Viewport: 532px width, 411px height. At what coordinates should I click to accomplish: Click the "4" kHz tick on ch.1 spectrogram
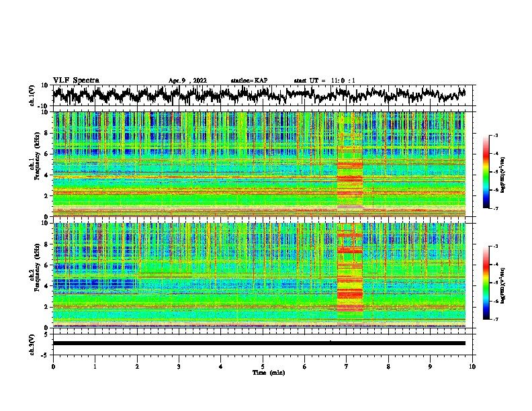[47, 175]
